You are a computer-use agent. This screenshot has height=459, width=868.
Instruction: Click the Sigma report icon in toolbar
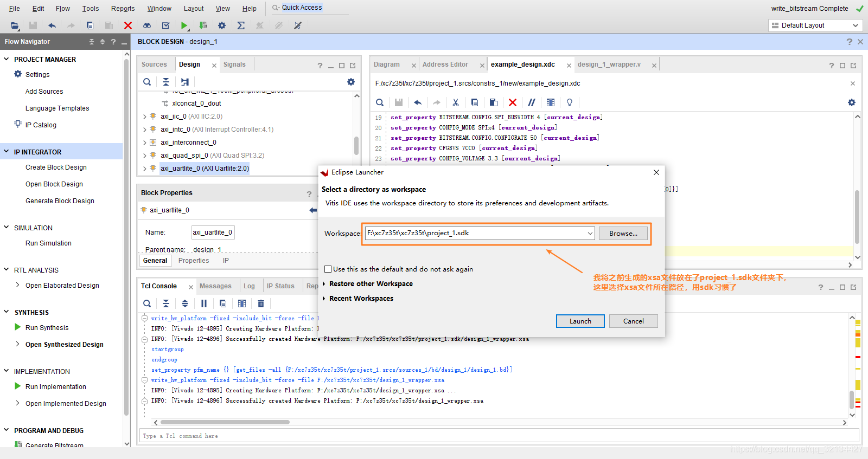(x=241, y=25)
